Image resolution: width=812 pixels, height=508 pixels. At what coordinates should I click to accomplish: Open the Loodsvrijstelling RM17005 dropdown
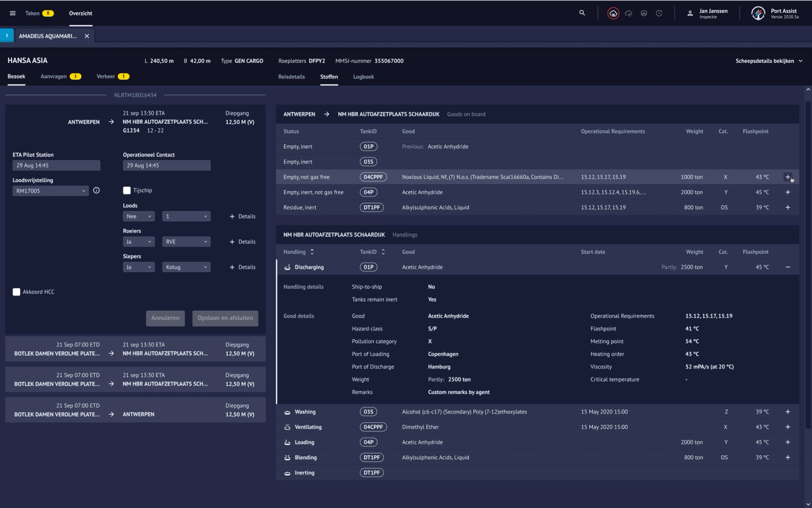click(50, 191)
